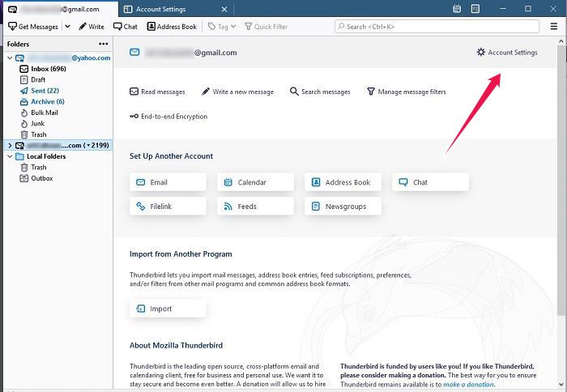567x392 pixels.
Task: Open Address Book from toolbar
Action: coord(172,27)
